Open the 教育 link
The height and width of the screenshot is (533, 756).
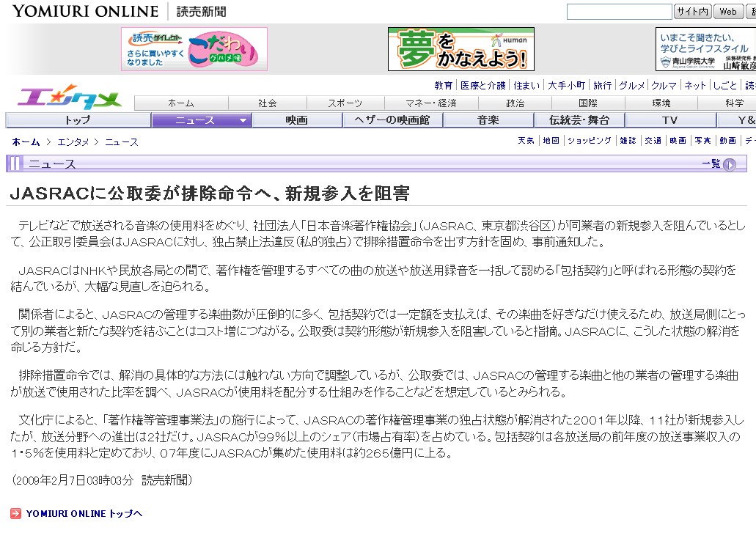point(443,85)
